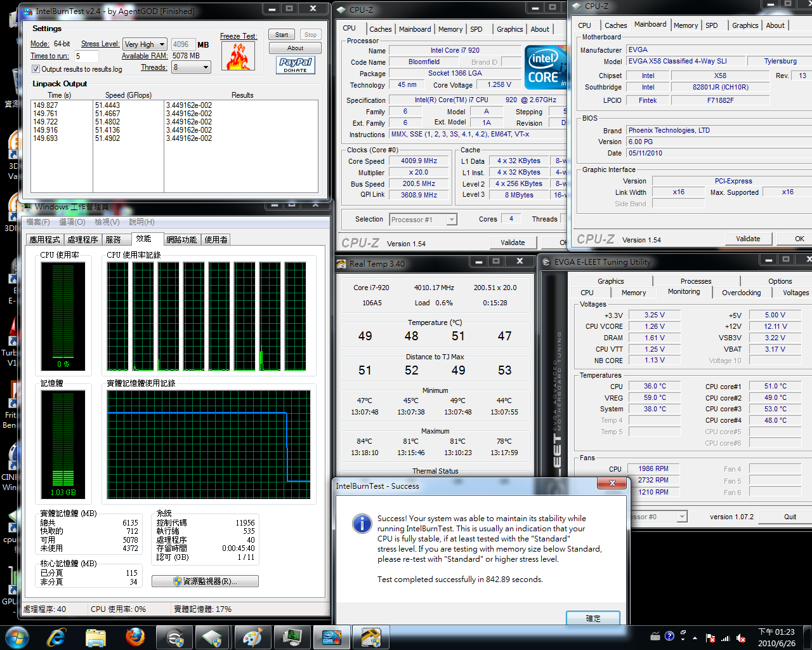Open the 檔案(F) menu in Task Manager
This screenshot has height=650, width=812.
point(38,222)
